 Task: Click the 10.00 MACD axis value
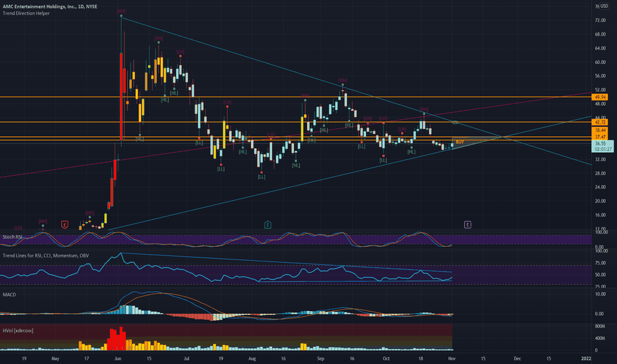tap(600, 295)
